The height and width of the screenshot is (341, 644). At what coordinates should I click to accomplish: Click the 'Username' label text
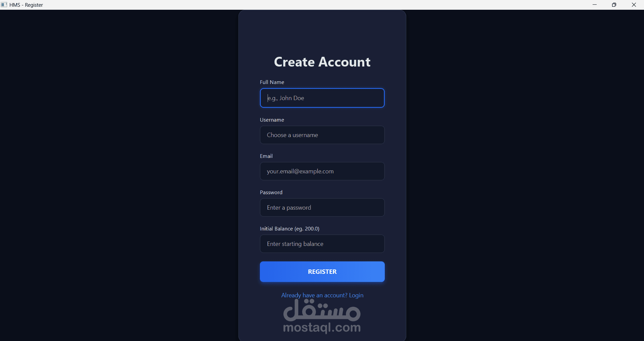click(x=272, y=120)
